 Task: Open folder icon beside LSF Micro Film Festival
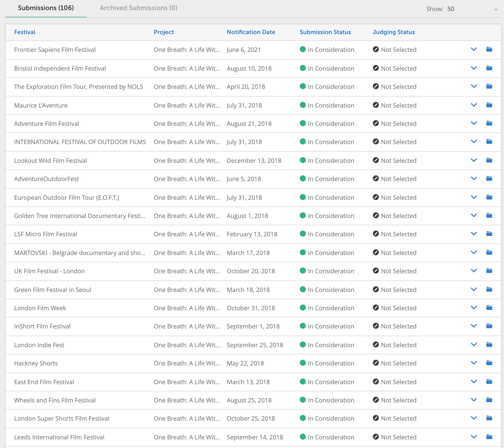point(489,234)
